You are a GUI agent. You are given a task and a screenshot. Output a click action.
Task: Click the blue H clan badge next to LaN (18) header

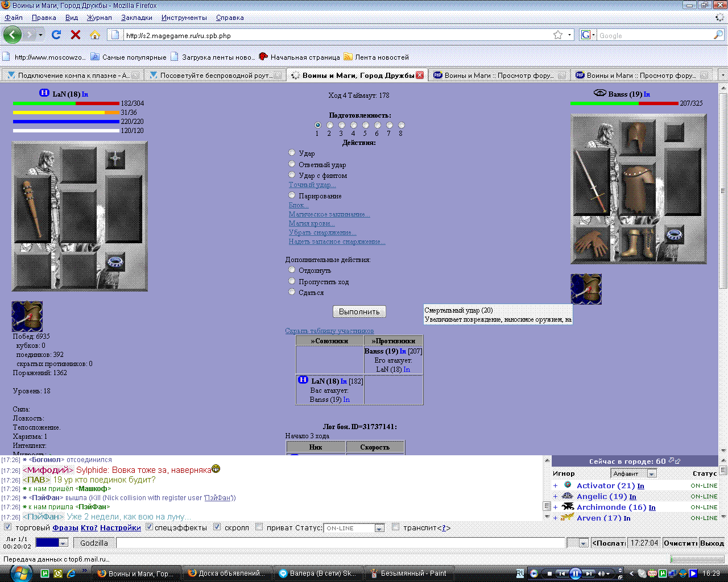point(44,93)
